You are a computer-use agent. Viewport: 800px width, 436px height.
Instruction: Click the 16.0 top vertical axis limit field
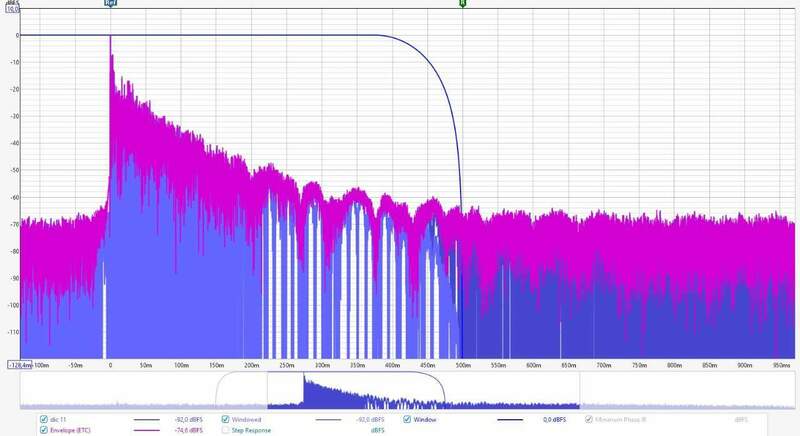[x=12, y=9]
